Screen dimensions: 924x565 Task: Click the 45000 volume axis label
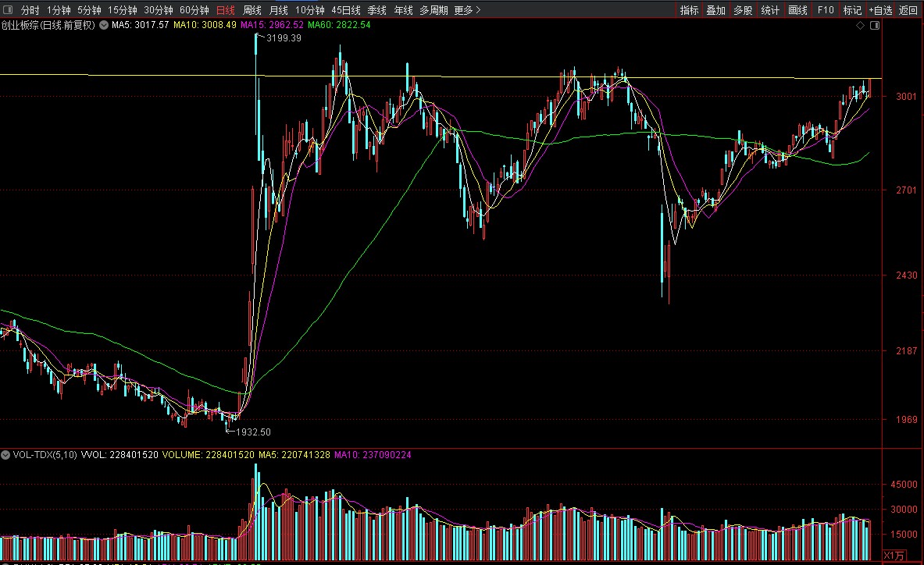[904, 485]
